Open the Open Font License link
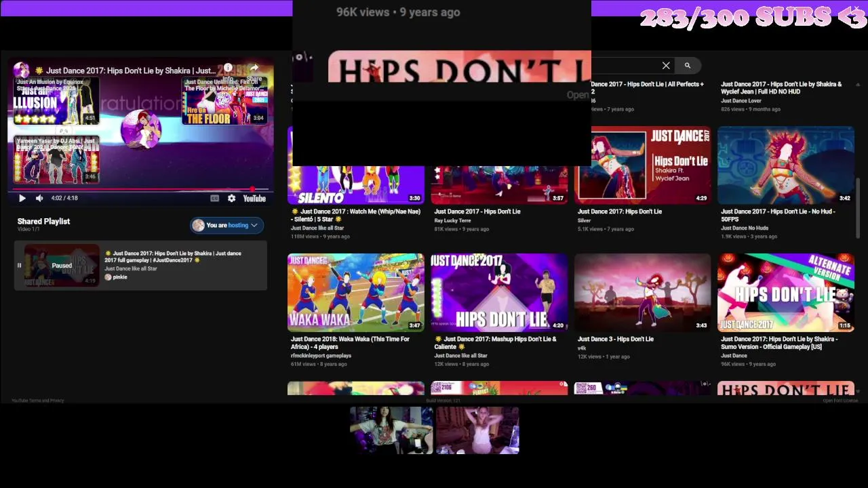 coord(840,401)
